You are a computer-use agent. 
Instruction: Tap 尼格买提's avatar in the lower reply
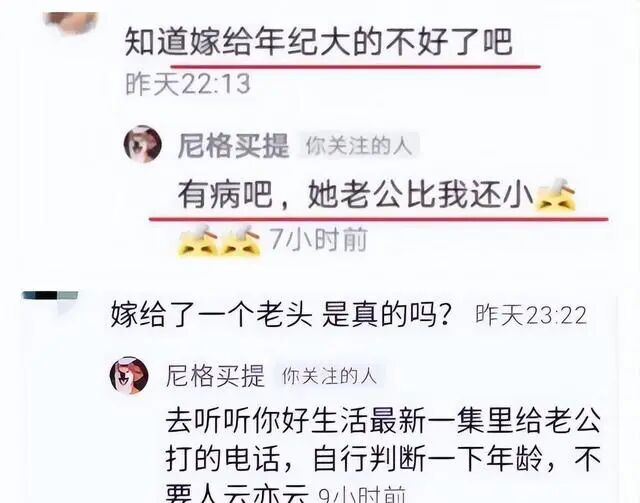coord(129,375)
